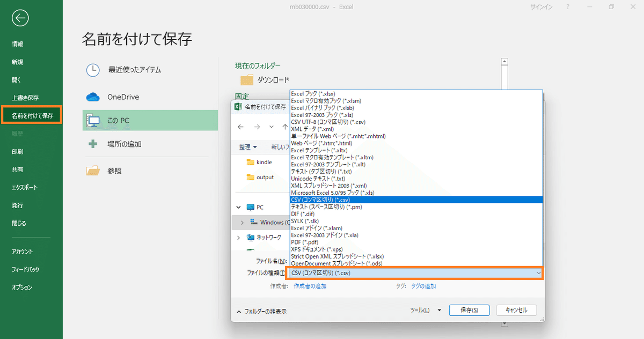Open Excel オプション
Viewport: 644px width, 339px height.
click(x=22, y=288)
